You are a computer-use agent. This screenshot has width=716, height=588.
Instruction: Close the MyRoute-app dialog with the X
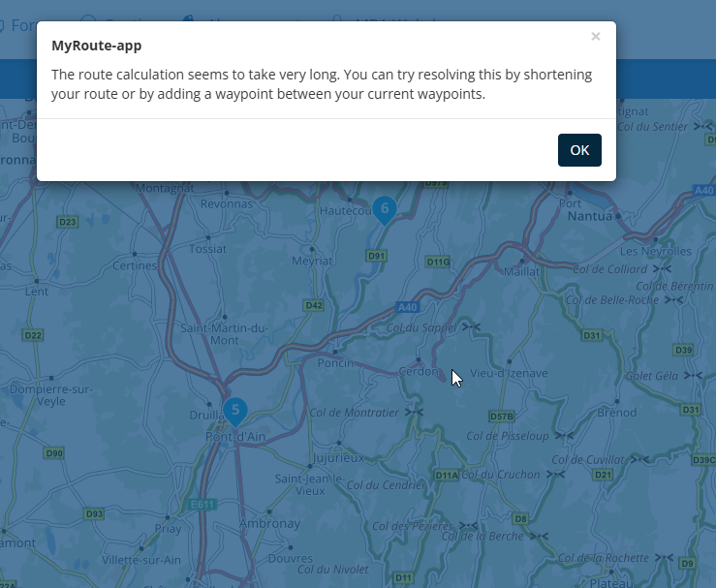coord(596,36)
